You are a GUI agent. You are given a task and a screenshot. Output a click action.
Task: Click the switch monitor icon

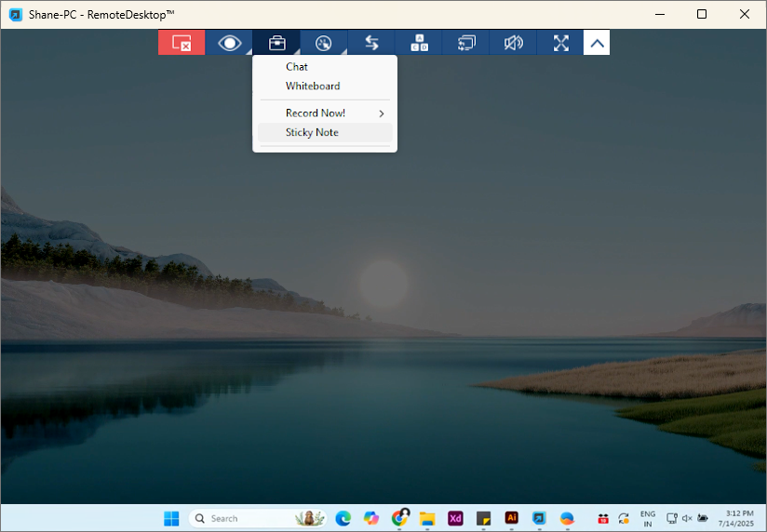466,43
